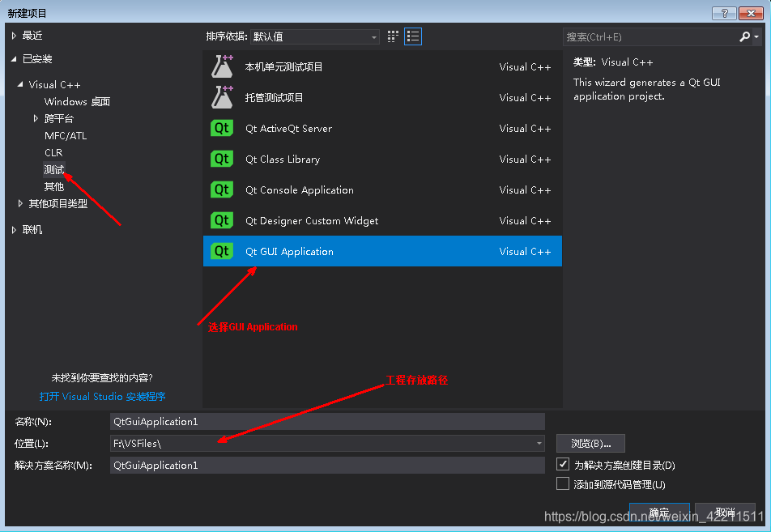The width and height of the screenshot is (771, 532).
Task: Click the Qt icon of Qt Console Application
Action: pyautogui.click(x=222, y=189)
